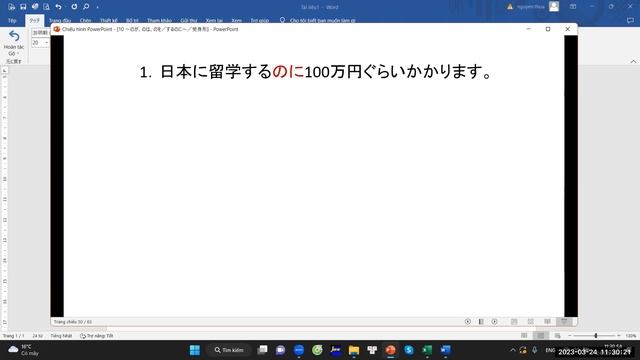Switch Word to Web Layout view icon
Viewport: 640px width, 360px height.
click(557, 336)
